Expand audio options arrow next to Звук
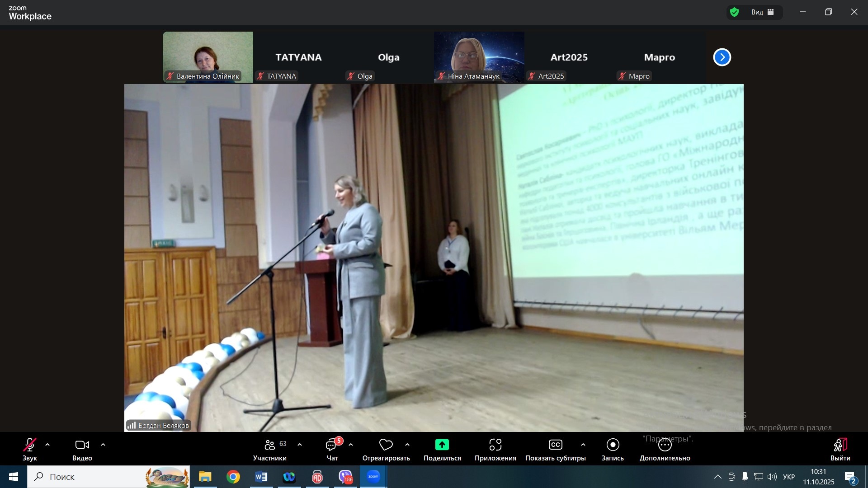 [47, 445]
